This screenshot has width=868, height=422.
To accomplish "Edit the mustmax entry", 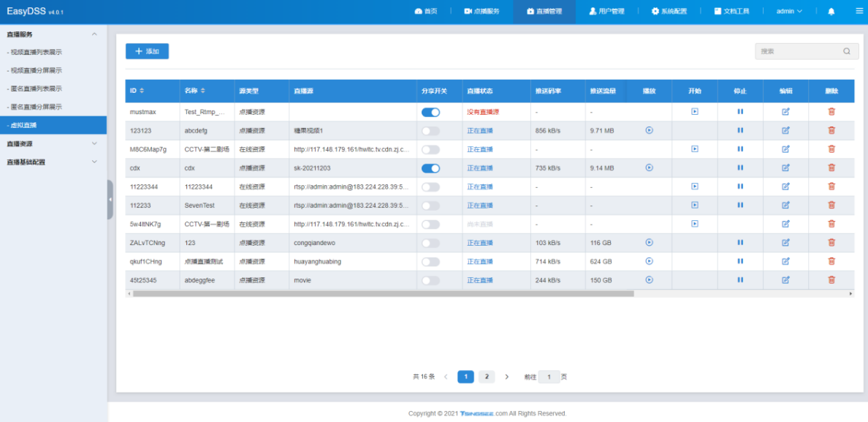I will [785, 111].
